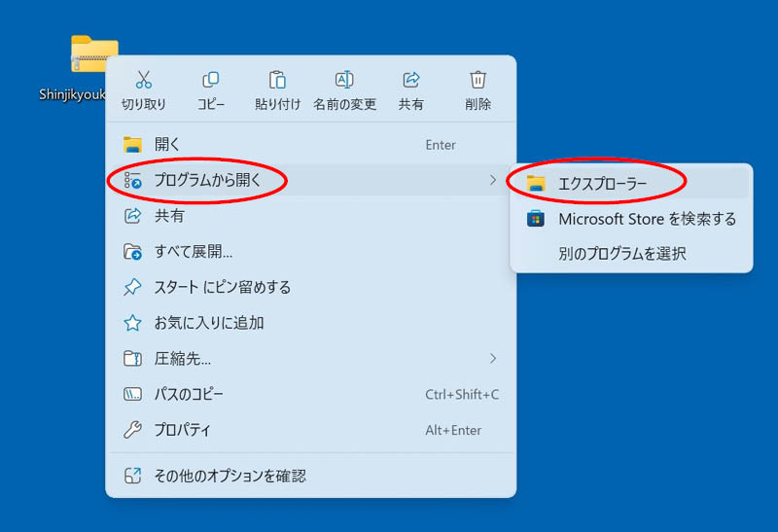This screenshot has width=778, height=532.
Task: Open プロパティ from the context menu
Action: 310,430
